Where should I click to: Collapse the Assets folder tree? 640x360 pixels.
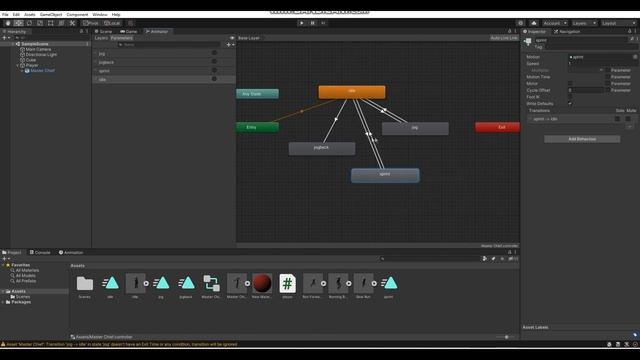(x=3, y=291)
